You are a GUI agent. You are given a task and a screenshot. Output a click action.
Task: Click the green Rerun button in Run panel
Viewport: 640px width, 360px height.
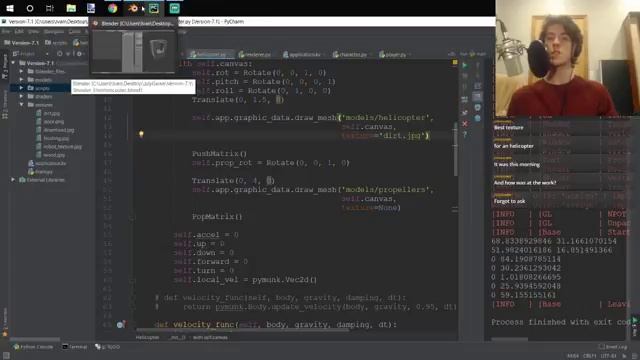(x=464, y=65)
